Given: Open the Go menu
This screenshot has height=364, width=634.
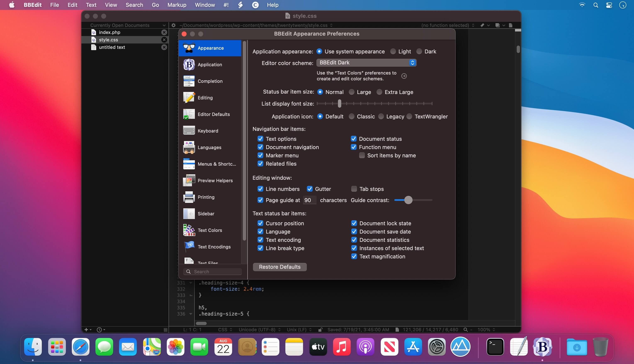Looking at the screenshot, I should coord(155,5).
